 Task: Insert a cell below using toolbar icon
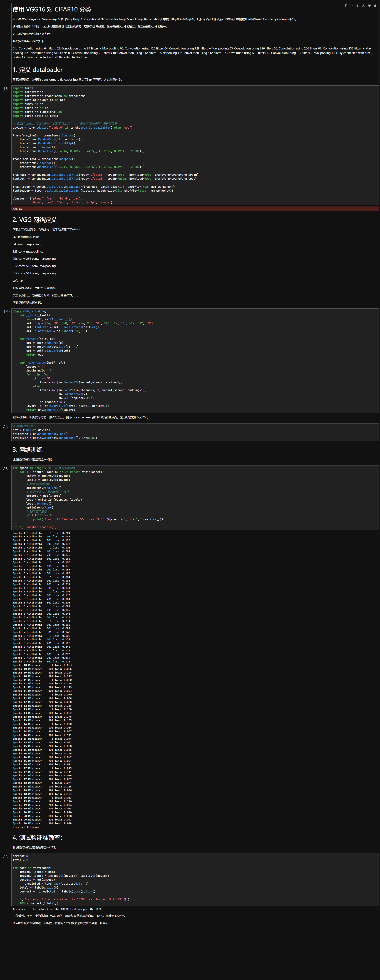369,6
